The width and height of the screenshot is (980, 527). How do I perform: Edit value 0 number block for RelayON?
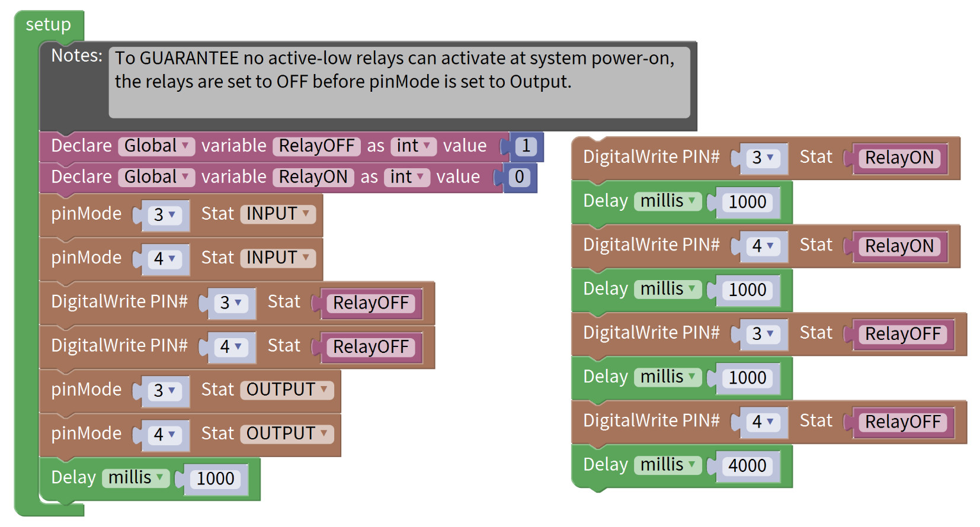[x=520, y=177]
